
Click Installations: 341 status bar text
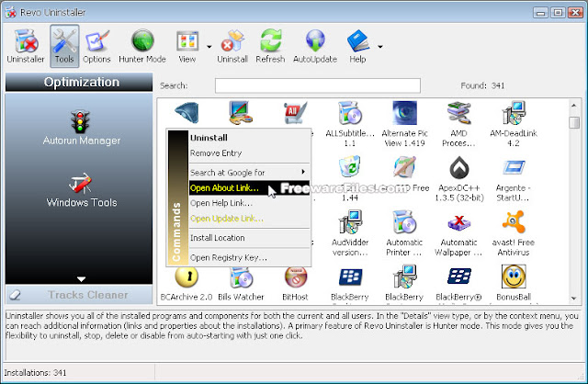(35, 373)
